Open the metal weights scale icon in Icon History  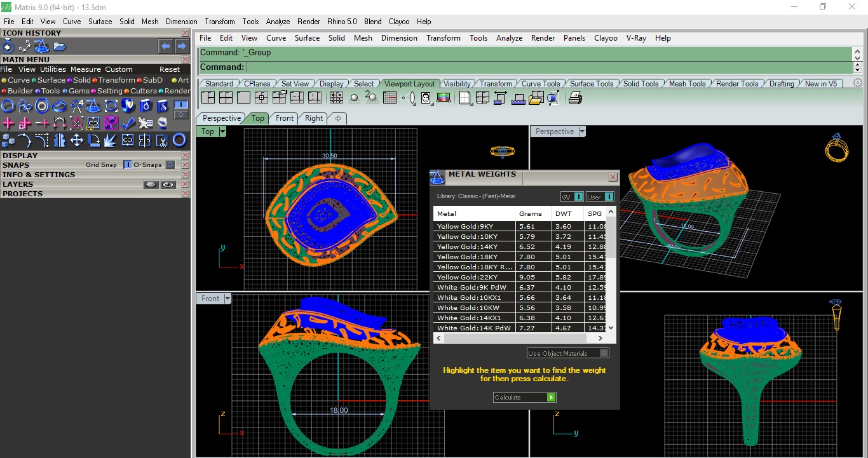coord(42,46)
